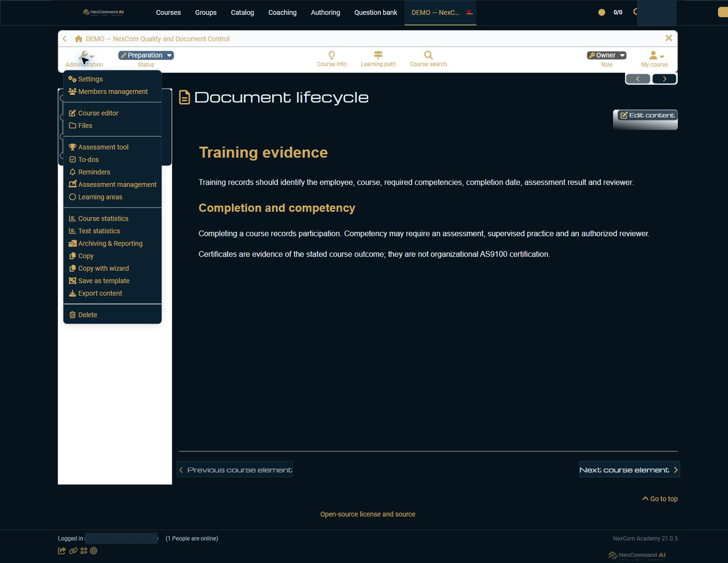This screenshot has width=728, height=563.
Task: Click the Course search magnifier icon
Action: (x=428, y=55)
